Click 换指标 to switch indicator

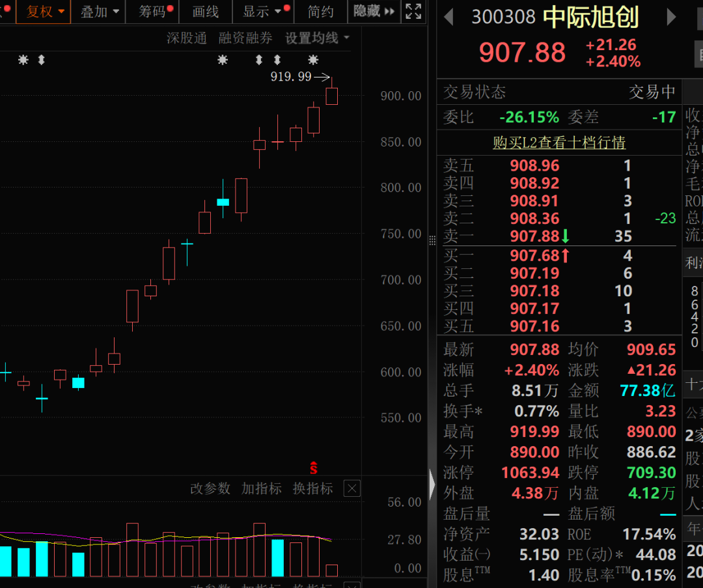[x=312, y=488]
